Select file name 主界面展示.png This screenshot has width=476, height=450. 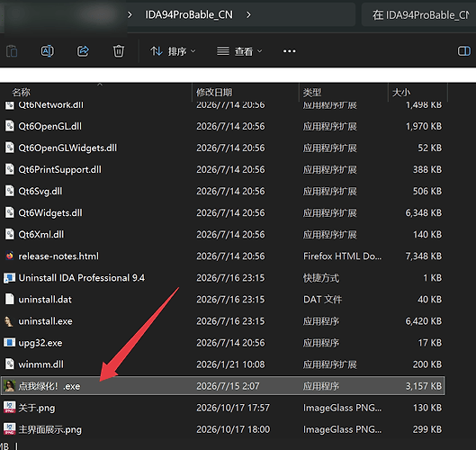(x=50, y=429)
